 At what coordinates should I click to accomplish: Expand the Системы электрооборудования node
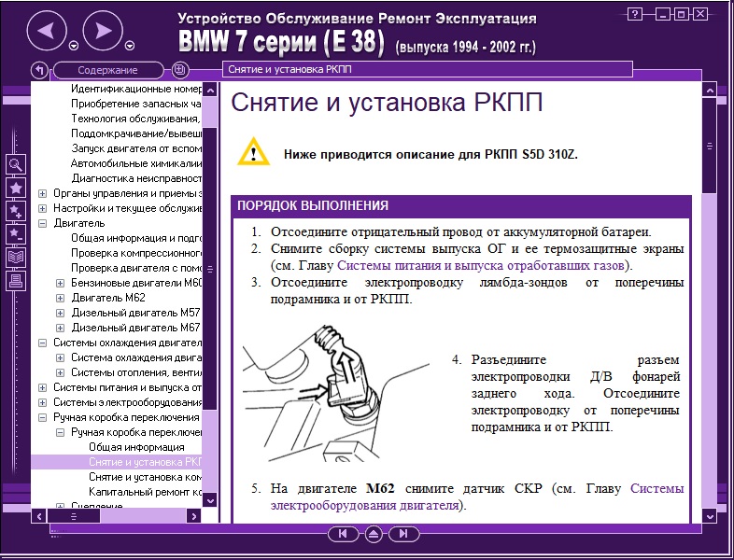[43, 402]
